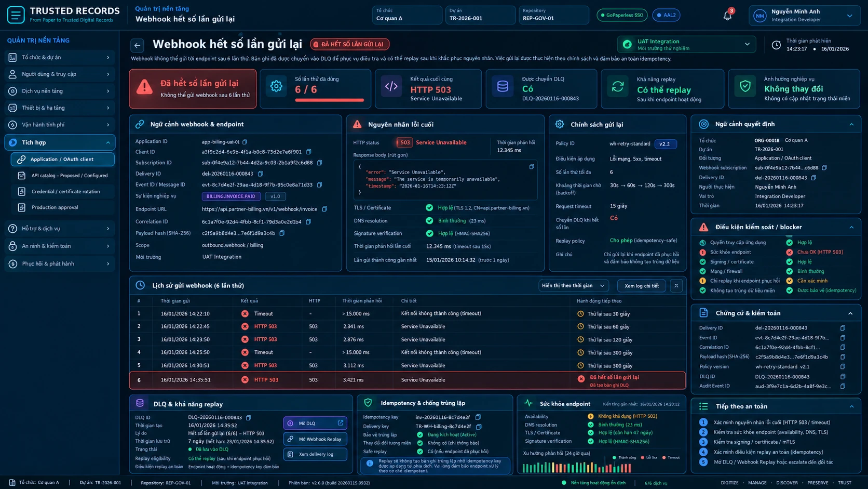Copy the Client ID value
The image size is (868, 489).
[309, 152]
